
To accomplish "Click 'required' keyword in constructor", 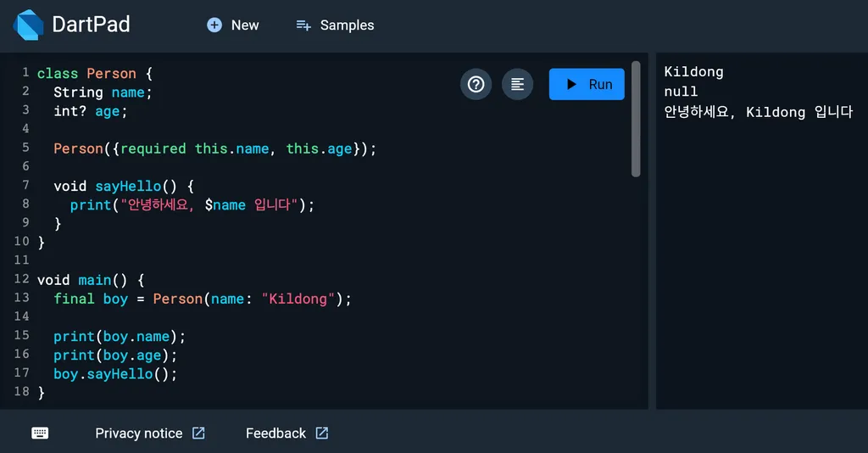I will pyautogui.click(x=153, y=148).
